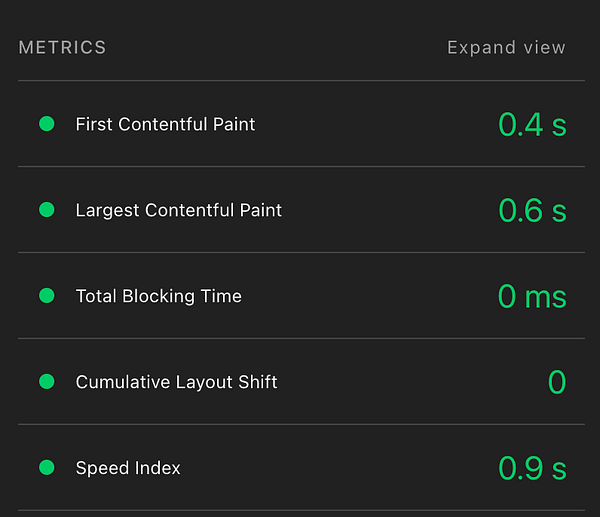600x517 pixels.
Task: Select the Largest Contentful Paint label
Action: tap(179, 210)
